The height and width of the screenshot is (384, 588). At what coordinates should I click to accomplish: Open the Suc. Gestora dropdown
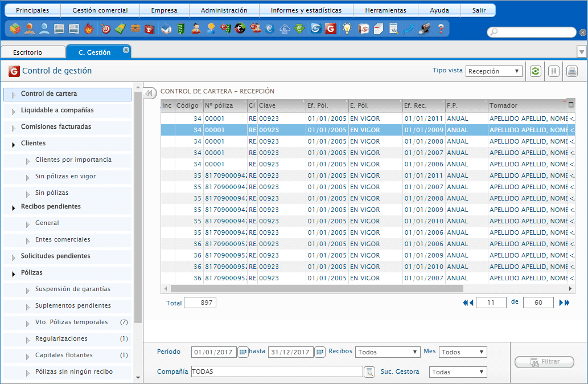coord(458,372)
